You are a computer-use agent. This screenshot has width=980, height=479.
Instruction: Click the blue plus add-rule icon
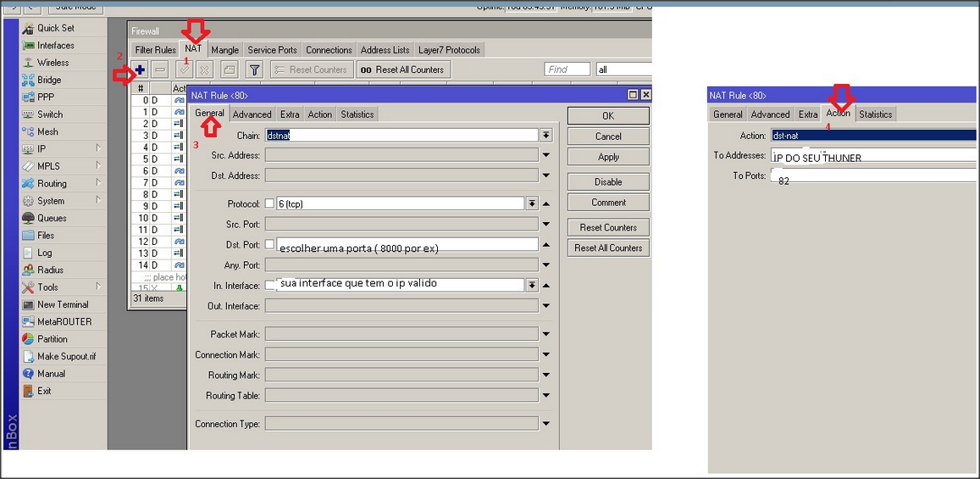pyautogui.click(x=140, y=70)
